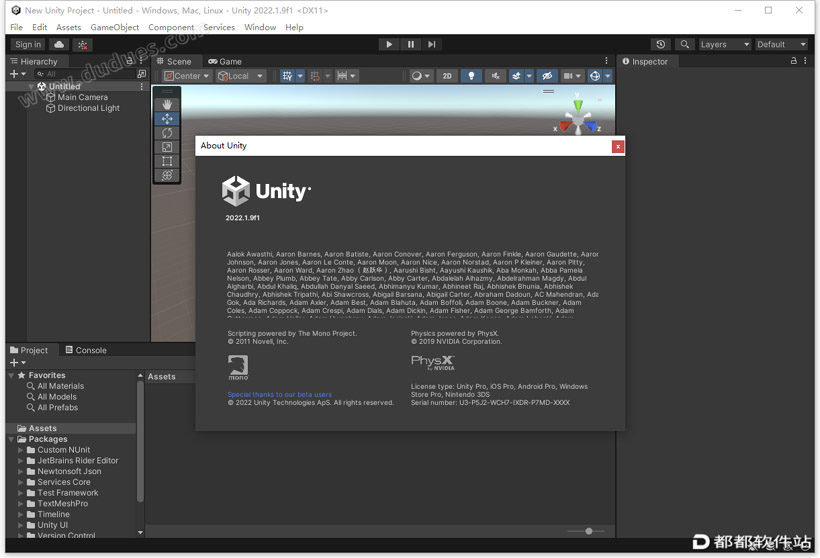Click the Sign in button
The width and height of the screenshot is (820, 558).
[x=28, y=44]
